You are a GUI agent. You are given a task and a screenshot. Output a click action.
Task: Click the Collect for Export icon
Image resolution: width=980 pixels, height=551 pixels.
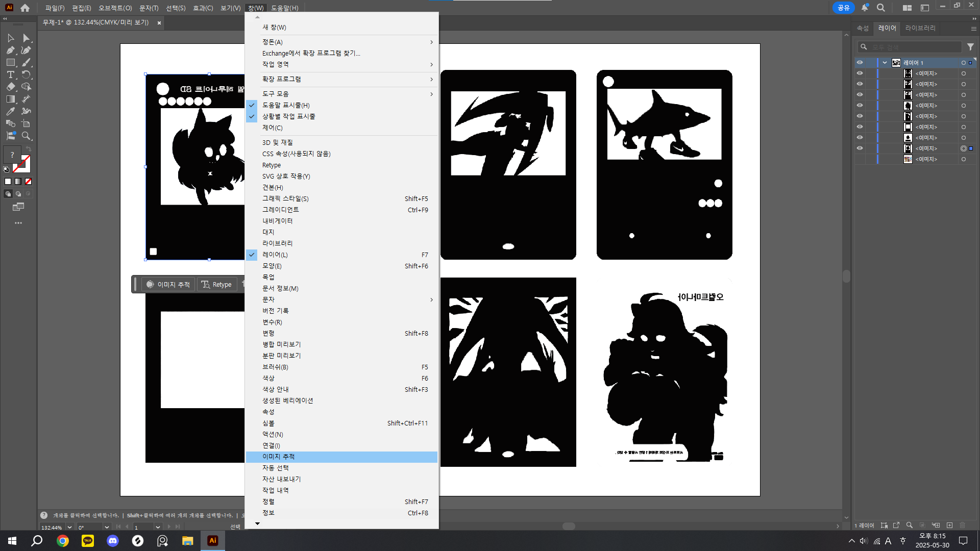(896, 525)
